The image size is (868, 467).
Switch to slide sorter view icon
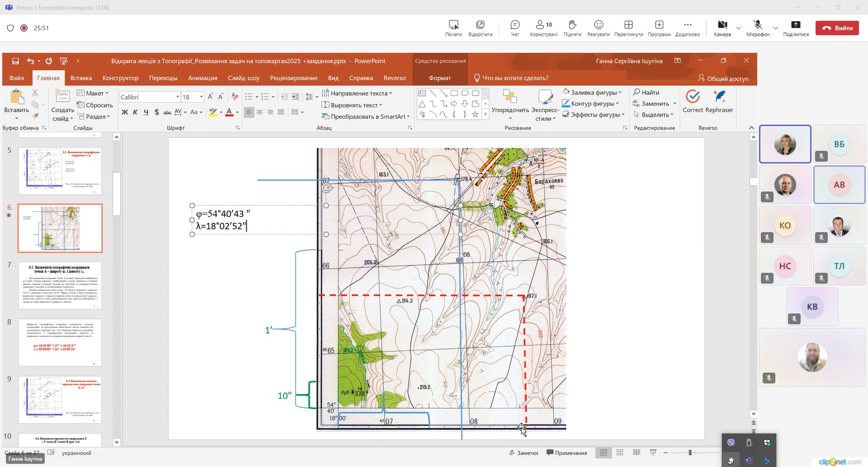tap(620, 453)
